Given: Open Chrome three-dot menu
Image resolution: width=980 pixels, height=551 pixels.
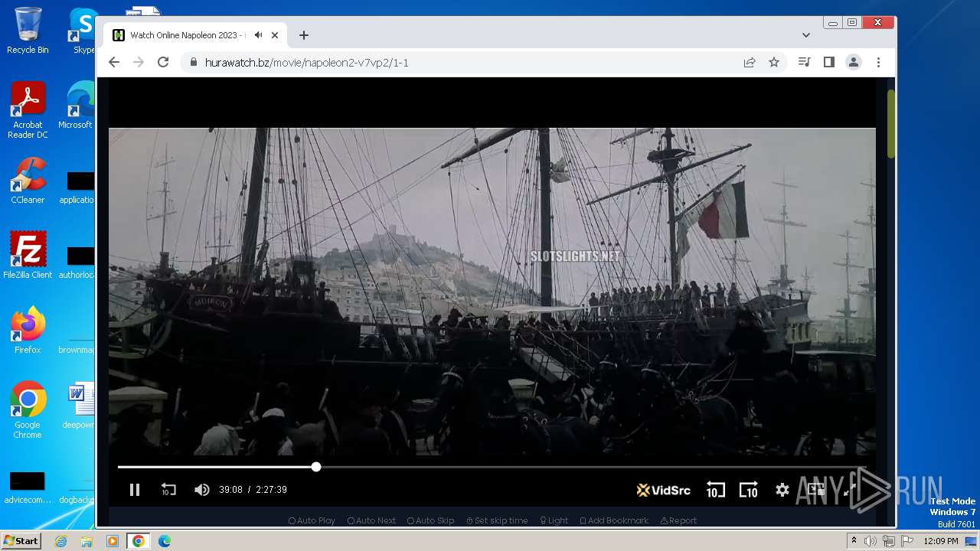Looking at the screenshot, I should pyautogui.click(x=878, y=62).
